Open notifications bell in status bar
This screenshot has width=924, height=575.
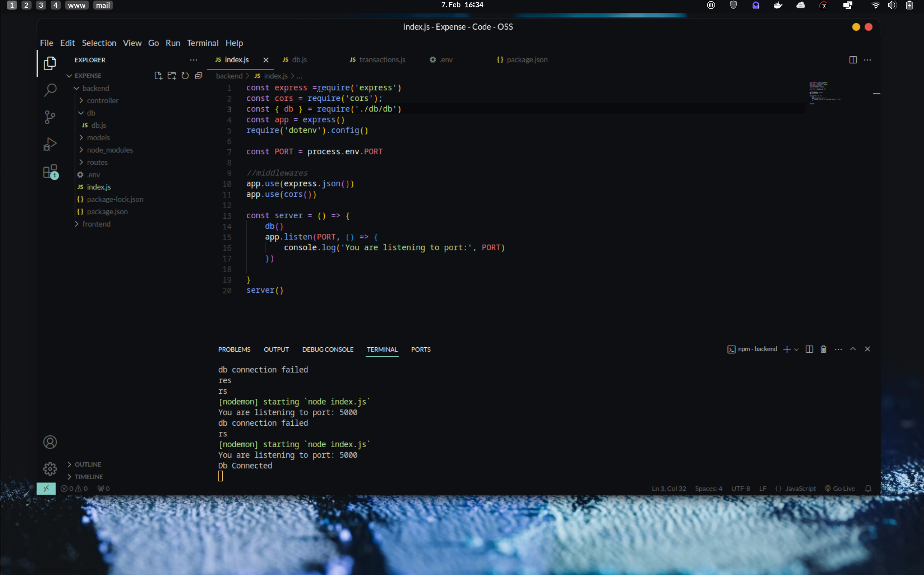[868, 488]
